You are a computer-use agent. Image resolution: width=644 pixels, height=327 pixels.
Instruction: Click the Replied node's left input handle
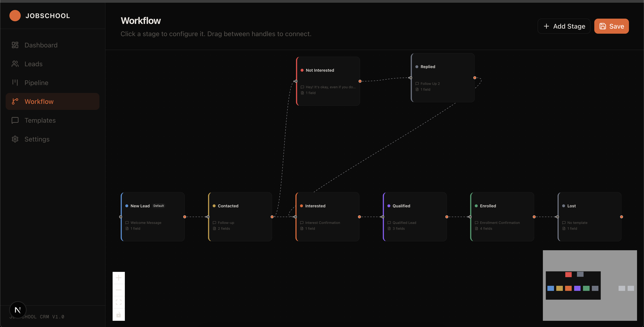(411, 78)
